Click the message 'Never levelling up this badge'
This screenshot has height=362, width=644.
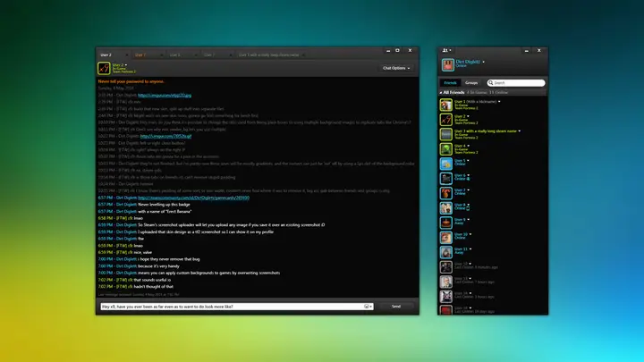tap(164, 205)
